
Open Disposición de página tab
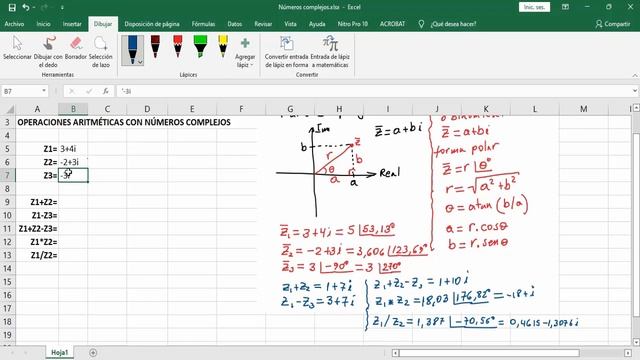(x=152, y=24)
